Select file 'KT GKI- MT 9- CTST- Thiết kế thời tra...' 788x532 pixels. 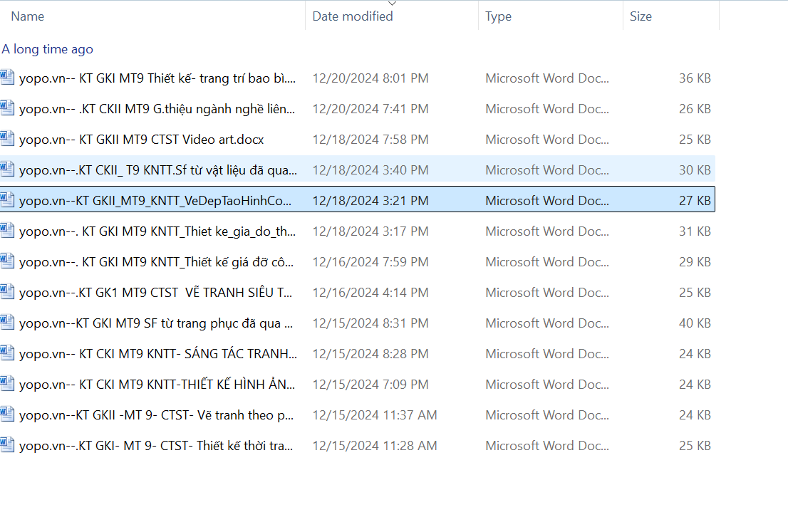click(x=157, y=446)
